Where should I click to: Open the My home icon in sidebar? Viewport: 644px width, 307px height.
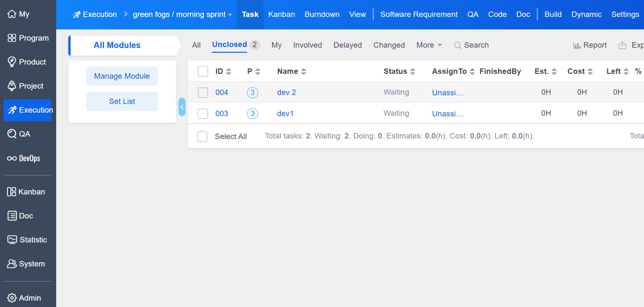coord(12,14)
